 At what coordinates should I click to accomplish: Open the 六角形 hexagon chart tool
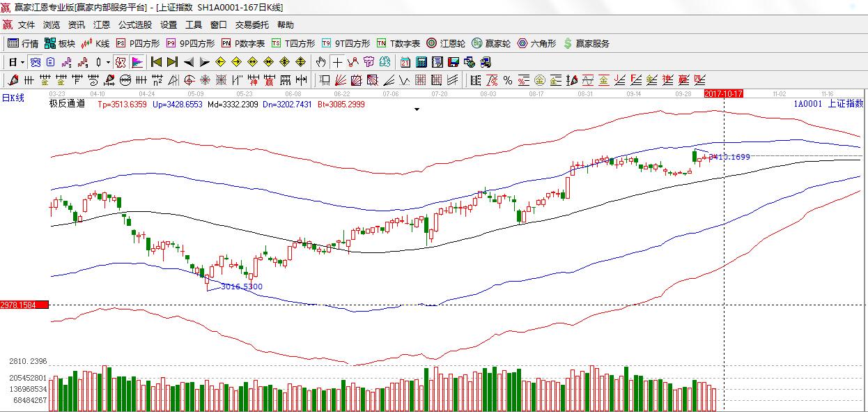pos(536,43)
